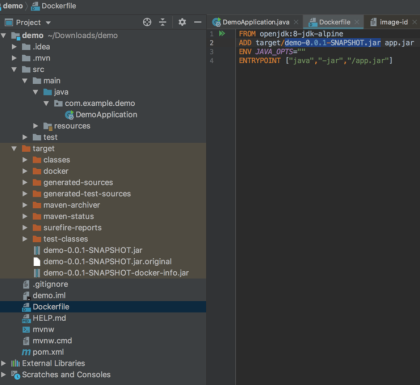
Task: Select the pom.xml Maven file
Action: (x=48, y=352)
